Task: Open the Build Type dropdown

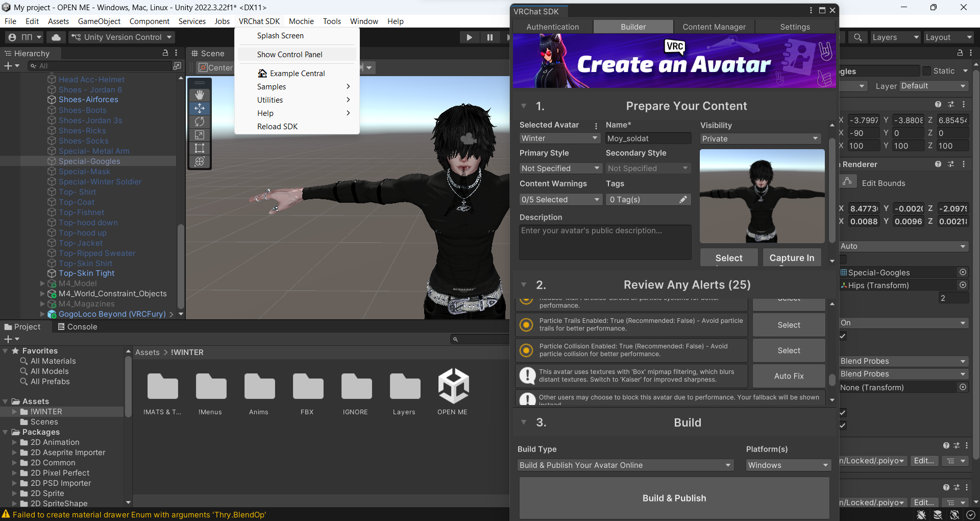Action: click(625, 465)
